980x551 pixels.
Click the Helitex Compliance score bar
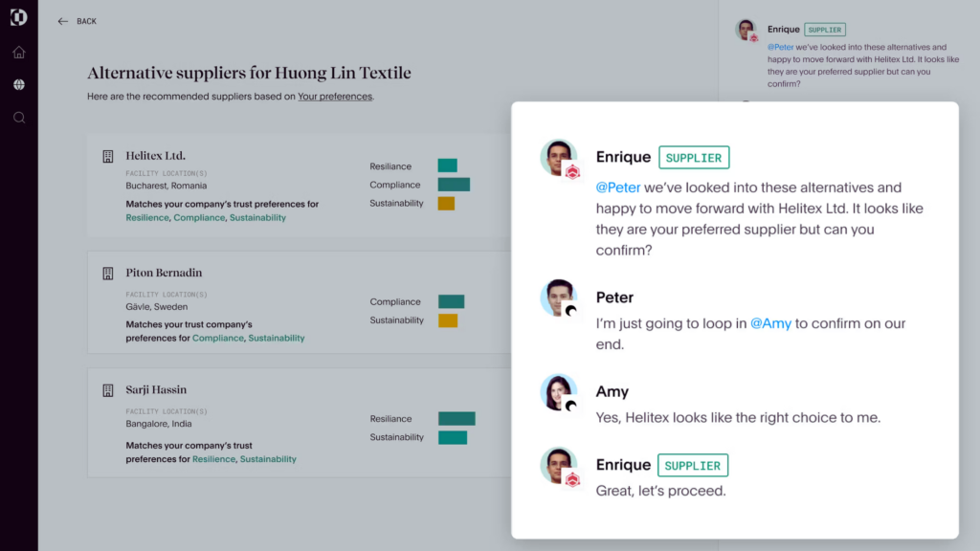[x=454, y=185]
